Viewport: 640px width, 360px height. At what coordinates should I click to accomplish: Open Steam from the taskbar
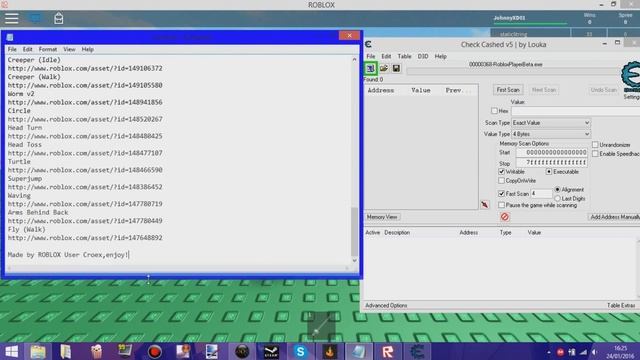(x=271, y=351)
